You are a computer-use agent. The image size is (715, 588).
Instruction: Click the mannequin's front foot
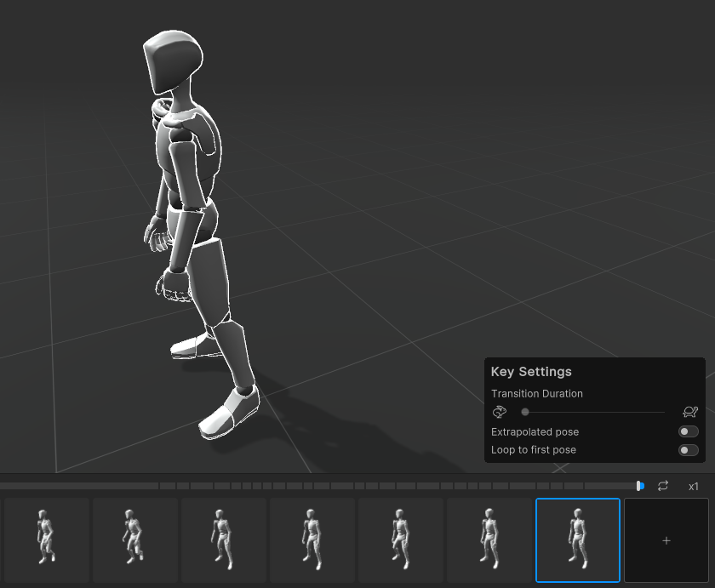click(x=229, y=414)
